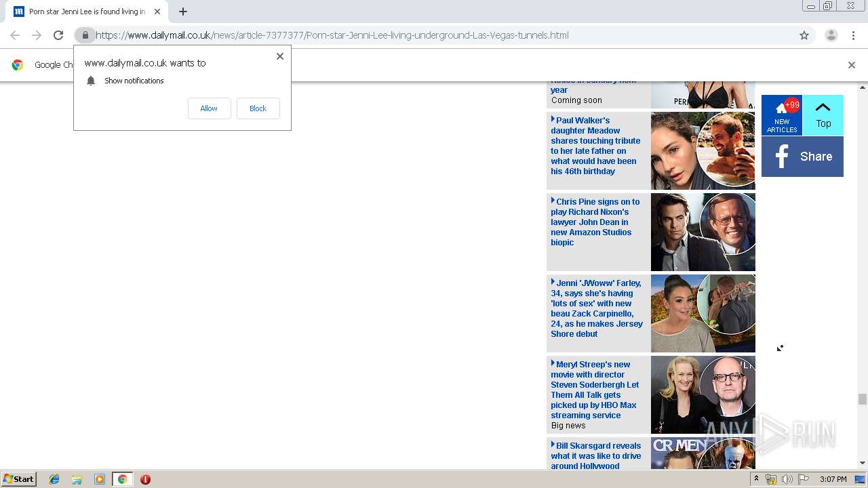Screen dimensions: 868x488
Task: Click the 3:07 PM system clock
Action: pos(833,479)
